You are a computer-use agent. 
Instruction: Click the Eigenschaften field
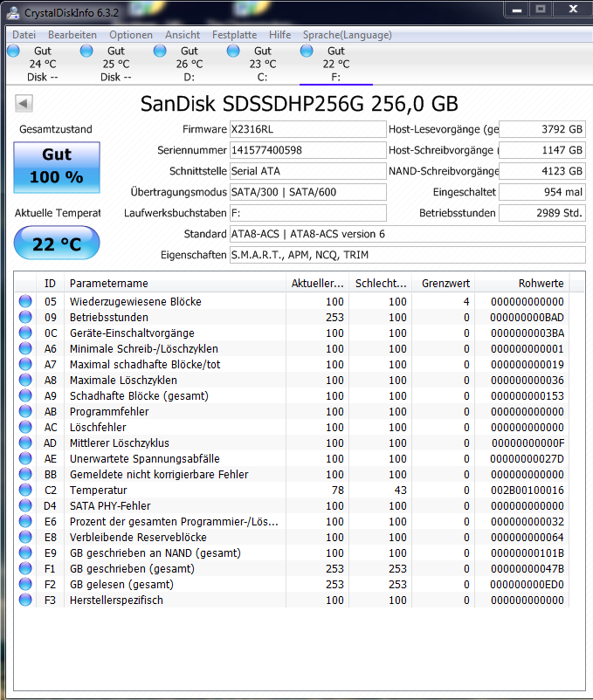(408, 256)
